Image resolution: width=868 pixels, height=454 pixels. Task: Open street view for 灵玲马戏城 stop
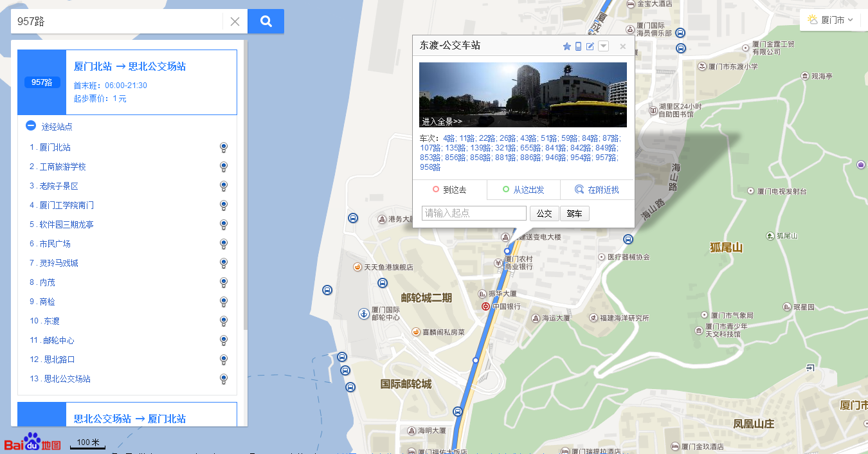223,263
